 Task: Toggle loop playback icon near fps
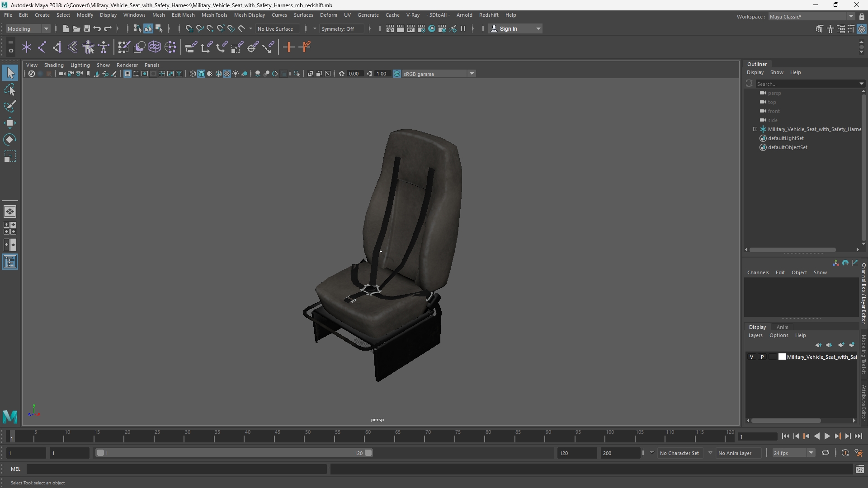coord(825,453)
